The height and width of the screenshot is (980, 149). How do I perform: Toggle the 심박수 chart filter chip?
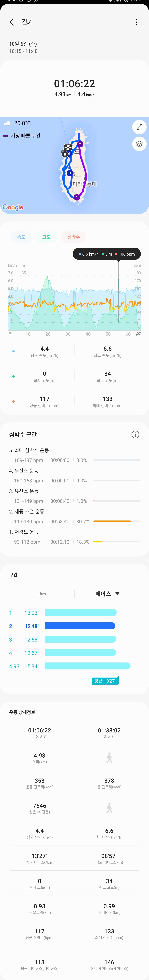[73, 237]
